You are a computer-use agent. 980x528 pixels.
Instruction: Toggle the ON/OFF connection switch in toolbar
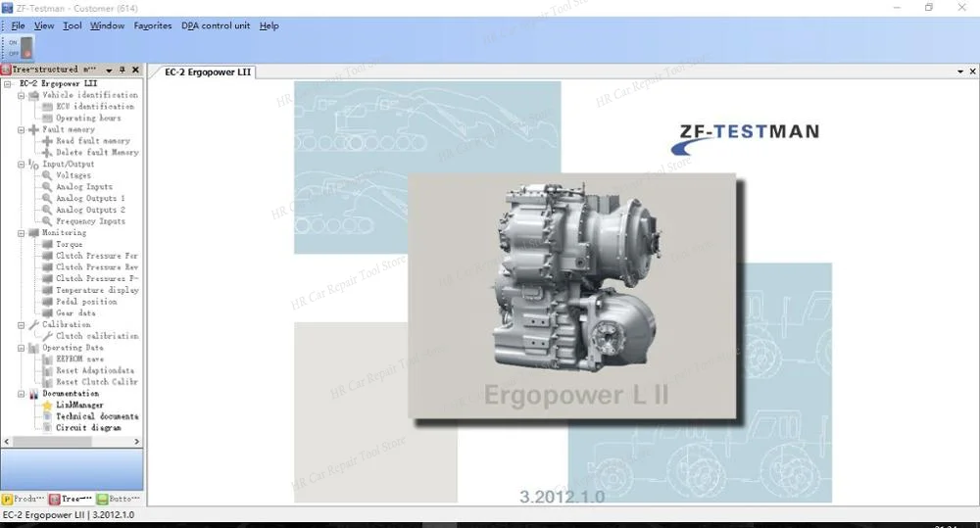click(x=26, y=47)
